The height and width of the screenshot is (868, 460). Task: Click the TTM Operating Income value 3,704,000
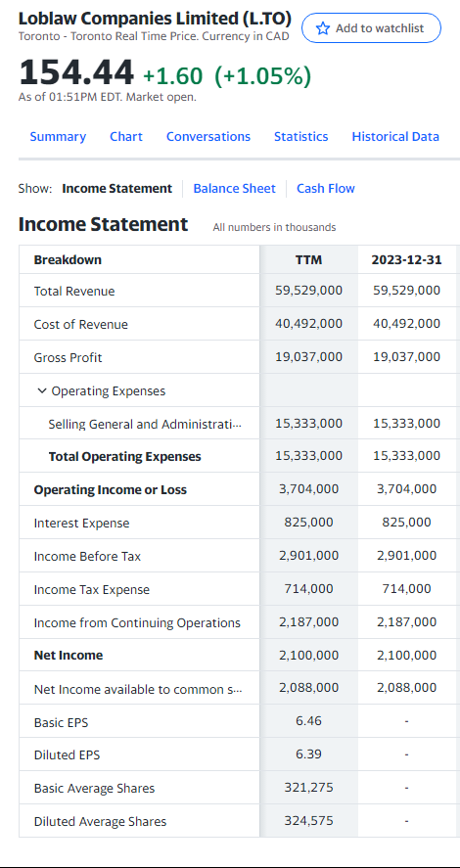(x=309, y=489)
